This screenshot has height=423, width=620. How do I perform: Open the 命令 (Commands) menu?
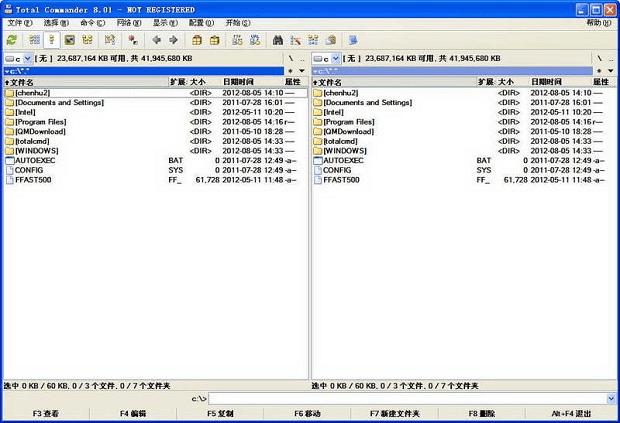[x=93, y=23]
